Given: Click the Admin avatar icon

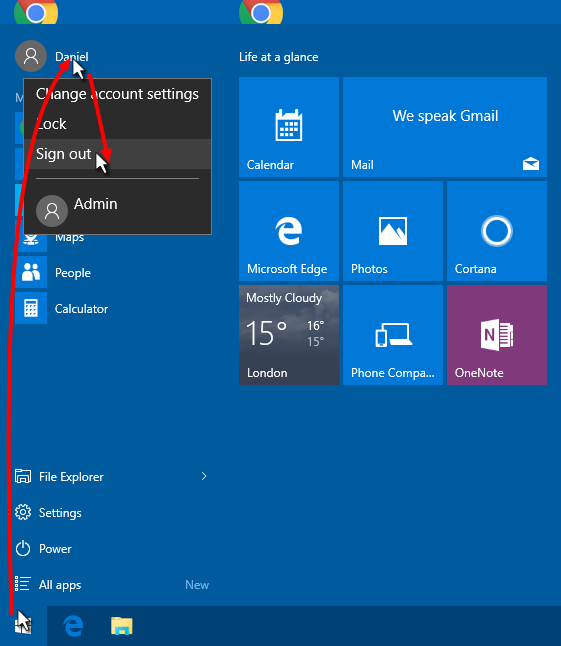Looking at the screenshot, I should 52,211.
